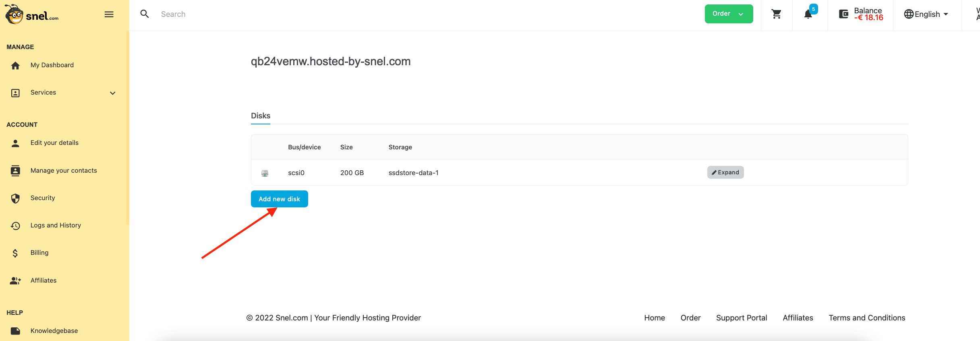Image resolution: width=980 pixels, height=341 pixels.
Task: Open Billing in the sidebar
Action: tap(39, 253)
